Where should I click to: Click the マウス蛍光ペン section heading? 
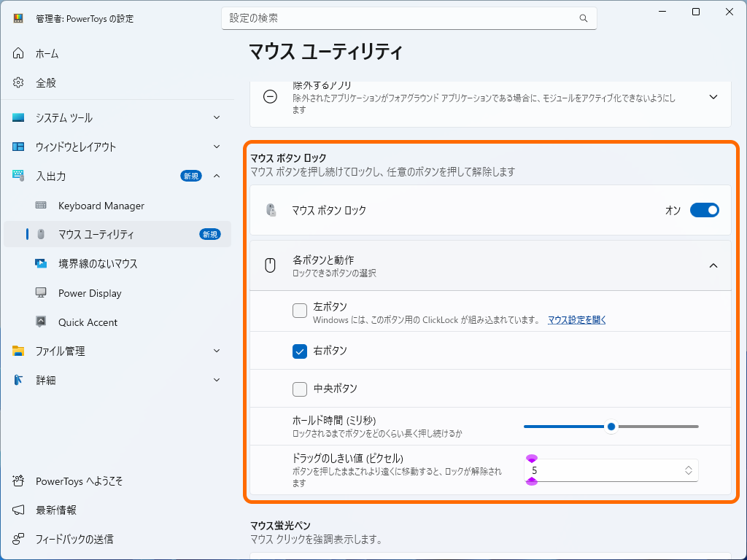[281, 526]
